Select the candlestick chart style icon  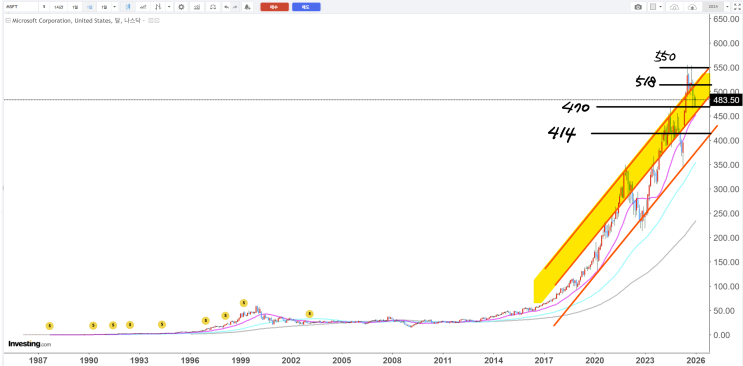[x=127, y=7]
